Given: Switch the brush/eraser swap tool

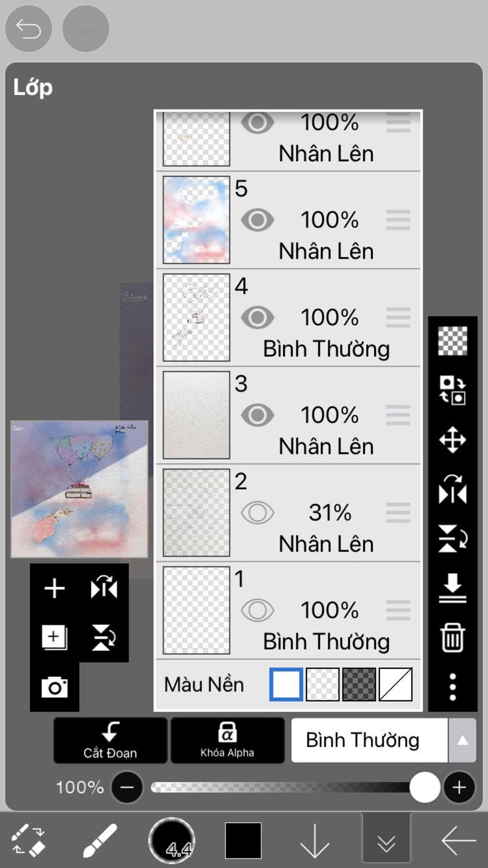Looking at the screenshot, I should point(28,841).
